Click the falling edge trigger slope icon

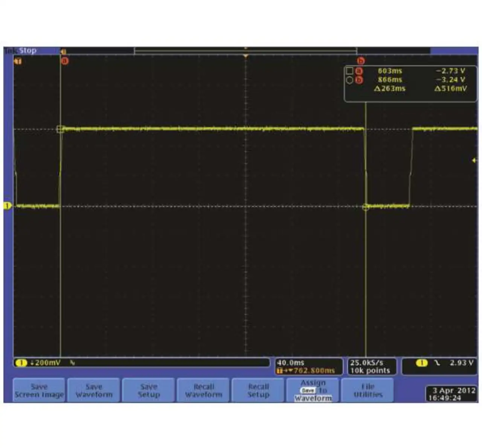click(x=437, y=363)
